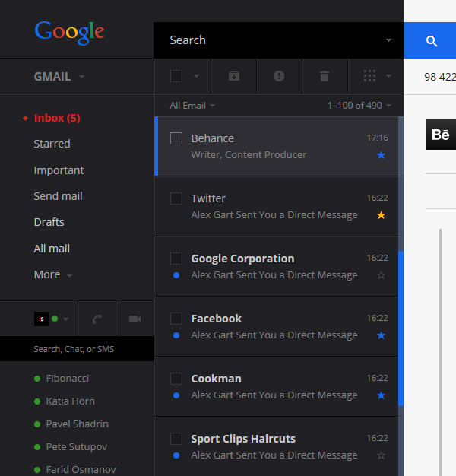Open the Behance email
Screen dimensions: 456x476
click(x=278, y=146)
